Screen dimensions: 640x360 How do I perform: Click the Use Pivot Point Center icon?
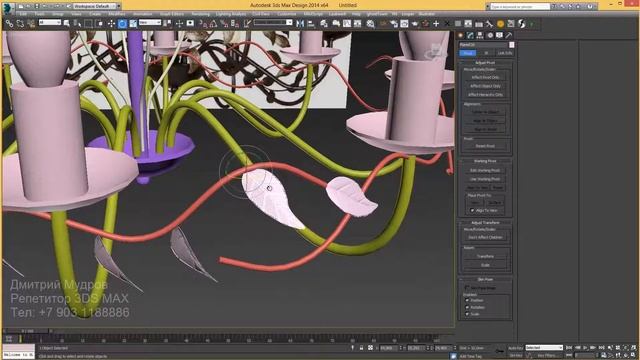167,24
